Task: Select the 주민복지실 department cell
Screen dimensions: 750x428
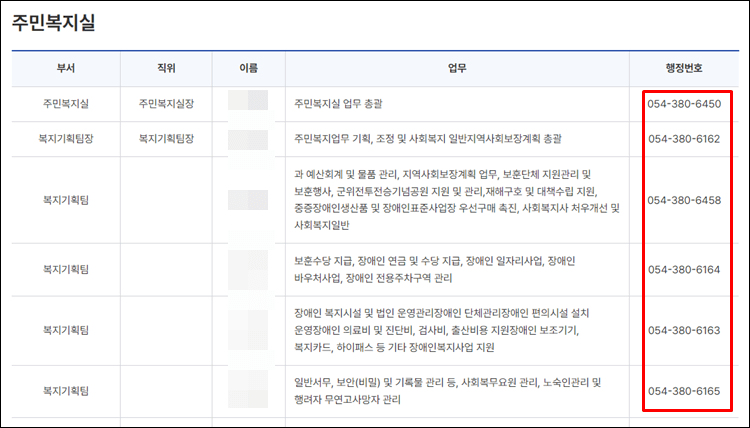Action: [x=66, y=104]
